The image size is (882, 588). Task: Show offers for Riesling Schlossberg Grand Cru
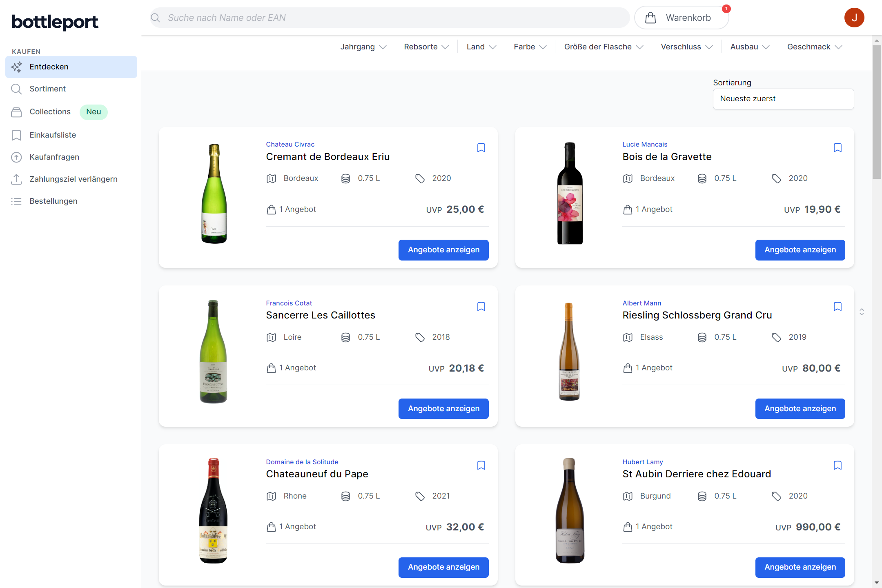(x=800, y=409)
